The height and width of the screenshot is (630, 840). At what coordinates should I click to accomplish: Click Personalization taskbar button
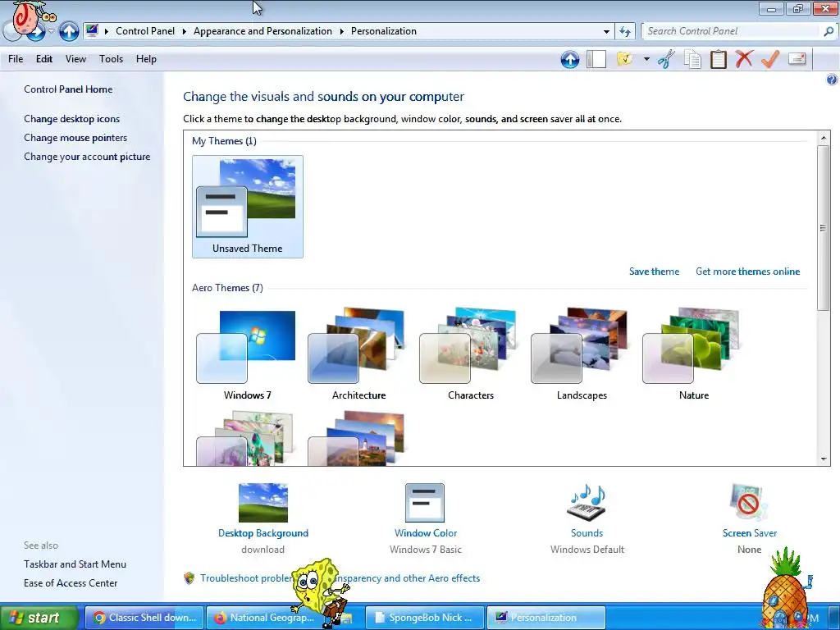click(546, 618)
